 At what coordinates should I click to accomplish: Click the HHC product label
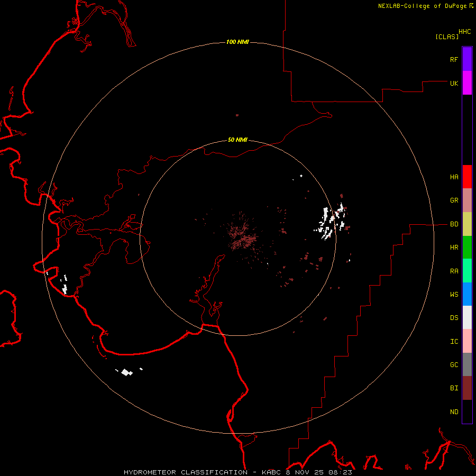[464, 32]
